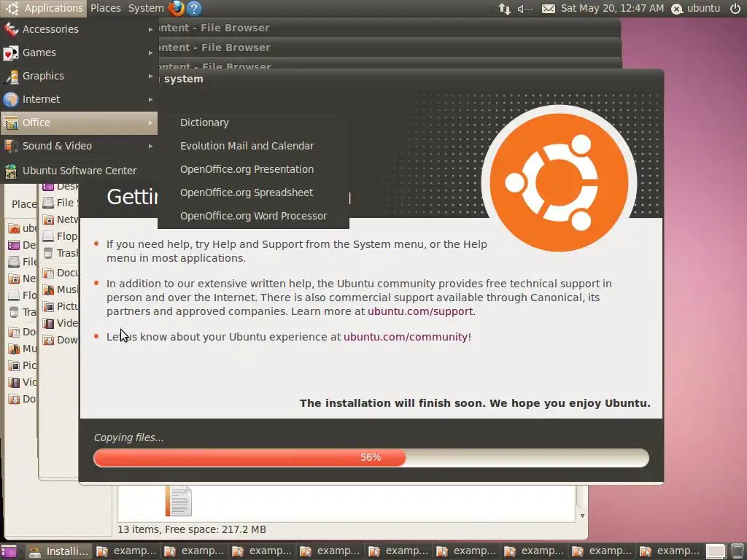Click the workspace switcher in the bottom panel
The width and height of the screenshot is (747, 560).
(x=715, y=551)
